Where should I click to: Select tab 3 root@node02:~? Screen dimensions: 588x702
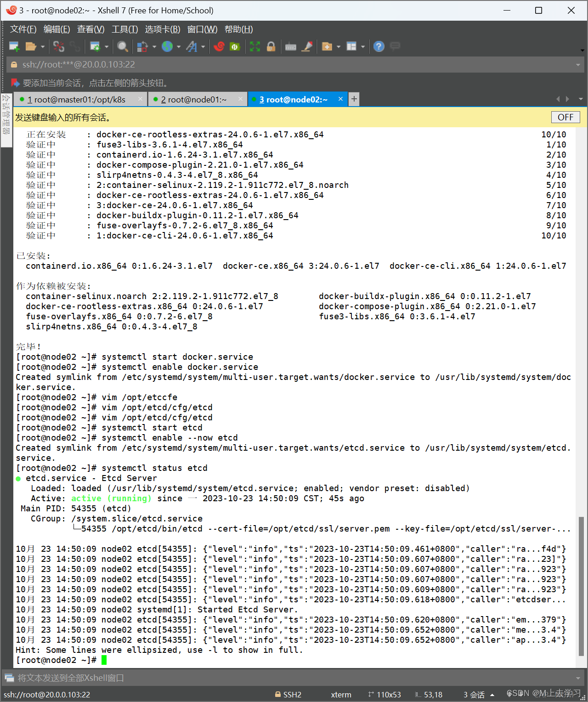[x=298, y=100]
